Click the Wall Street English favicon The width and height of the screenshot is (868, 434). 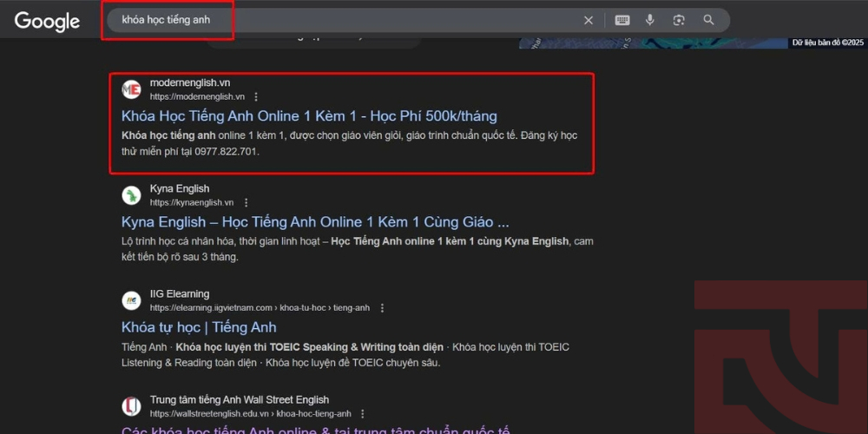tap(132, 406)
